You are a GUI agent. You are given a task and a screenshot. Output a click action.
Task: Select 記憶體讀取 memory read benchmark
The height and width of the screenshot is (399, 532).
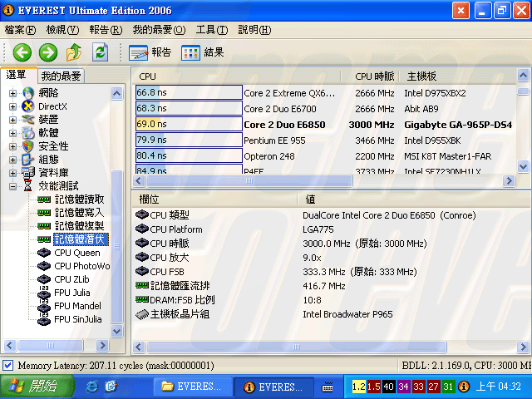(x=80, y=199)
